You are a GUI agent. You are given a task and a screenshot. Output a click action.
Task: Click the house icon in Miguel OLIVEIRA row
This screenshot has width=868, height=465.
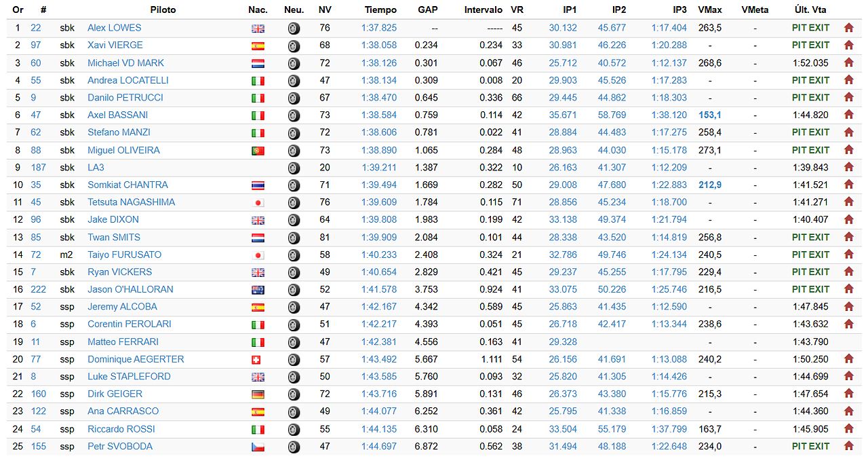pyautogui.click(x=848, y=150)
